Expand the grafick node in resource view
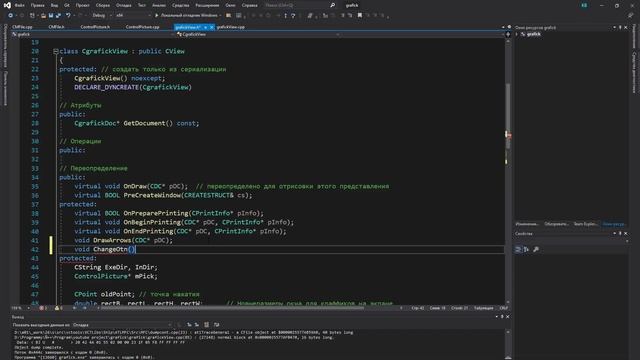Image resolution: width=640 pixels, height=360 pixels. pos(517,34)
